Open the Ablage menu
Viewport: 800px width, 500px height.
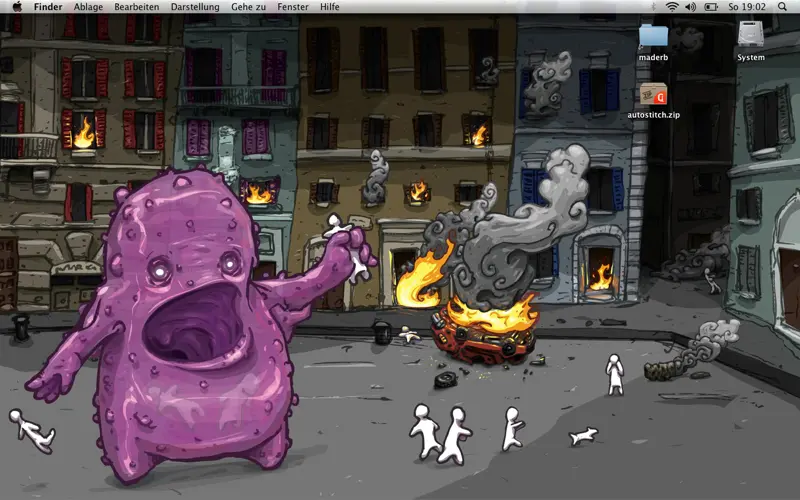pyautogui.click(x=88, y=7)
